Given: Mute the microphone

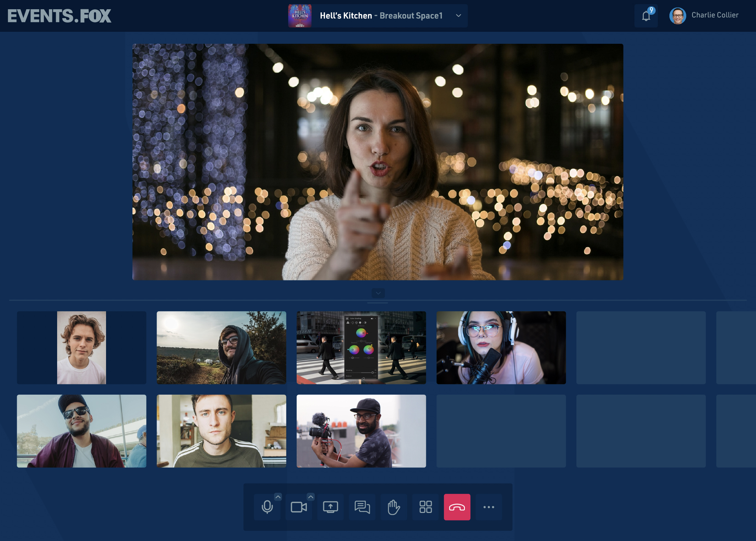Looking at the screenshot, I should click(267, 507).
